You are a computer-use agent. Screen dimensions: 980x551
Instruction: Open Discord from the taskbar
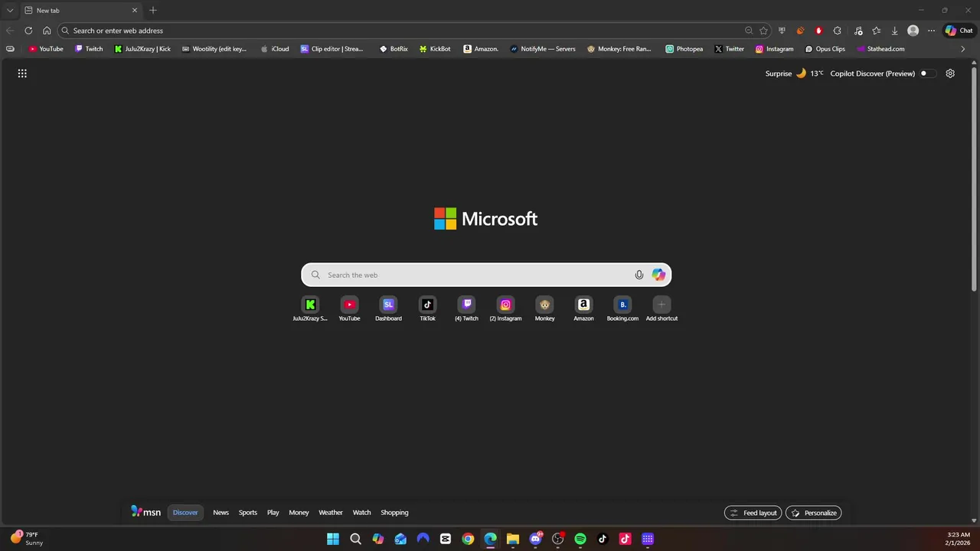(536, 539)
